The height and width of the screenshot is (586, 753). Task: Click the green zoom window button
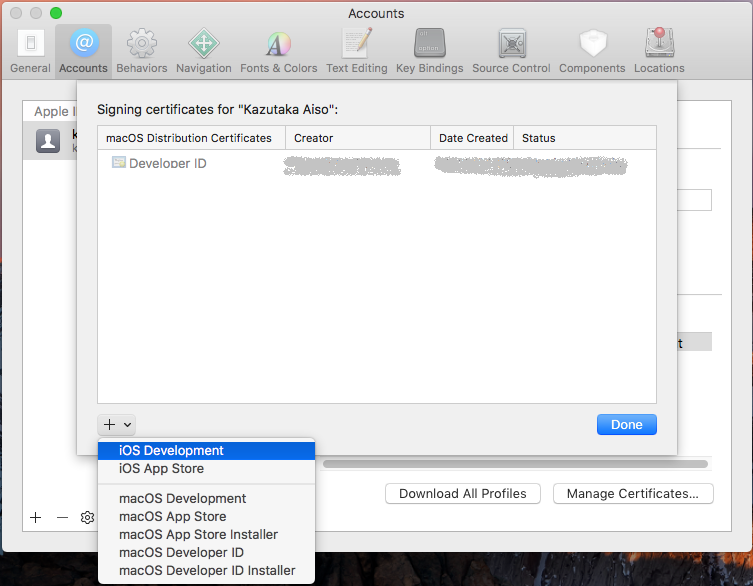[56, 13]
